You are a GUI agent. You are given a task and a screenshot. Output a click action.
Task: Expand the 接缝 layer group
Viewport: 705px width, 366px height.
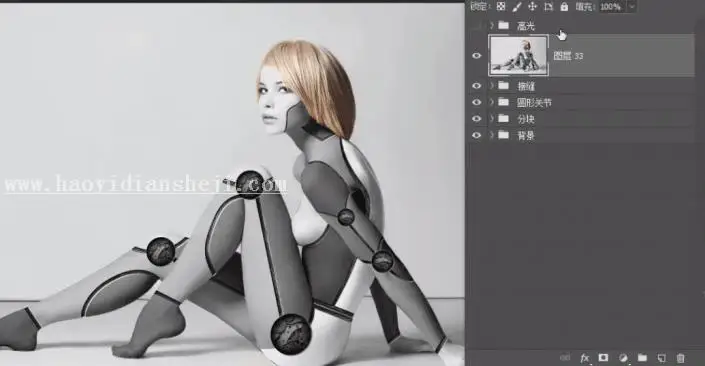(492, 85)
